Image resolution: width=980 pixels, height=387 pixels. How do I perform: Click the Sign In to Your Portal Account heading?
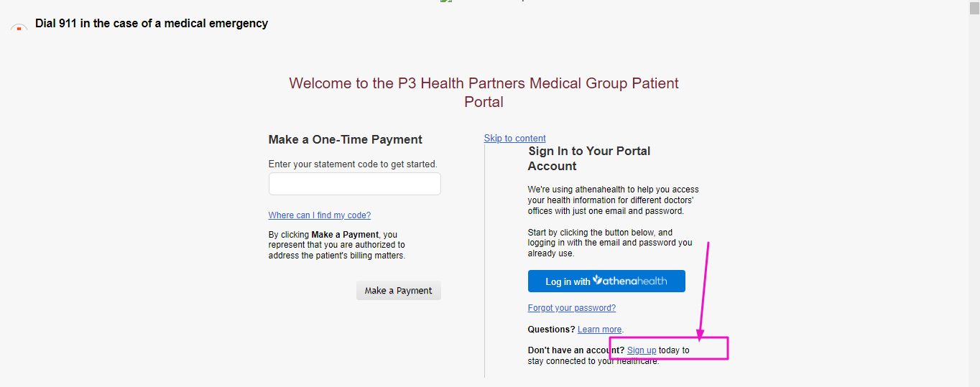pyautogui.click(x=589, y=159)
